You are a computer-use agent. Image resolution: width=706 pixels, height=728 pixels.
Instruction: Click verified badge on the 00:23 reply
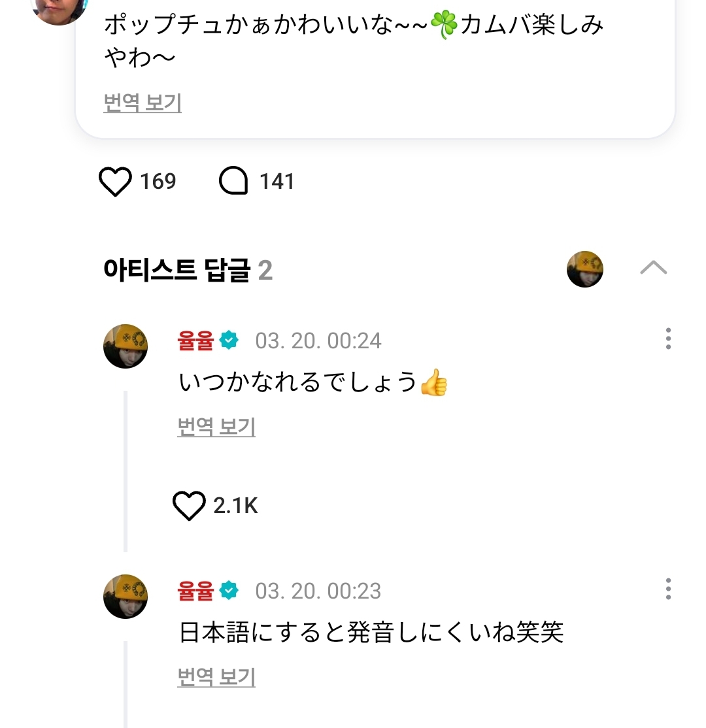(229, 591)
